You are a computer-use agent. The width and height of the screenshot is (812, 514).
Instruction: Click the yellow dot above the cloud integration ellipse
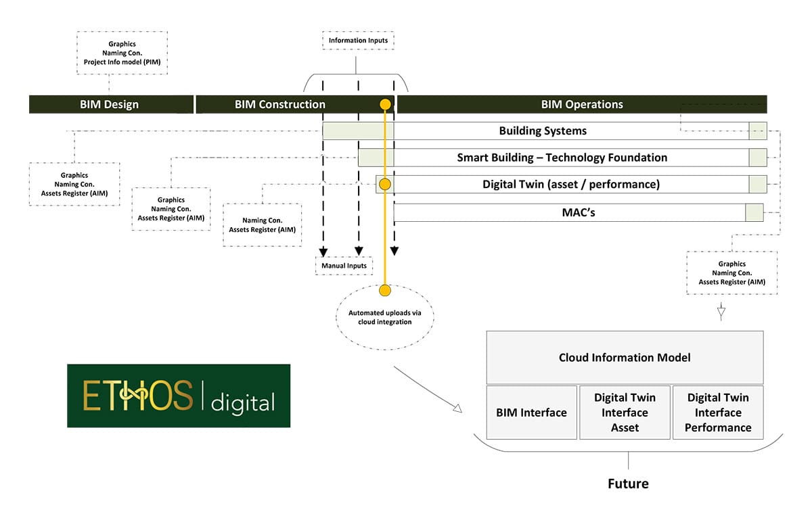tap(385, 291)
